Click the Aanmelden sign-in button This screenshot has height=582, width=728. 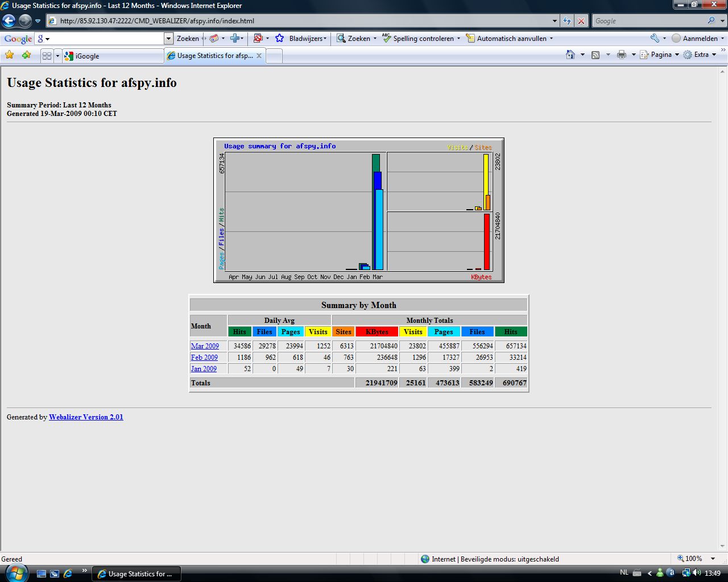point(694,39)
